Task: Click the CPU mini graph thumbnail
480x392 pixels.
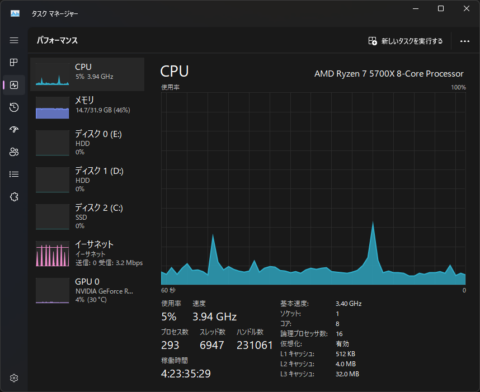Action: tap(52, 74)
